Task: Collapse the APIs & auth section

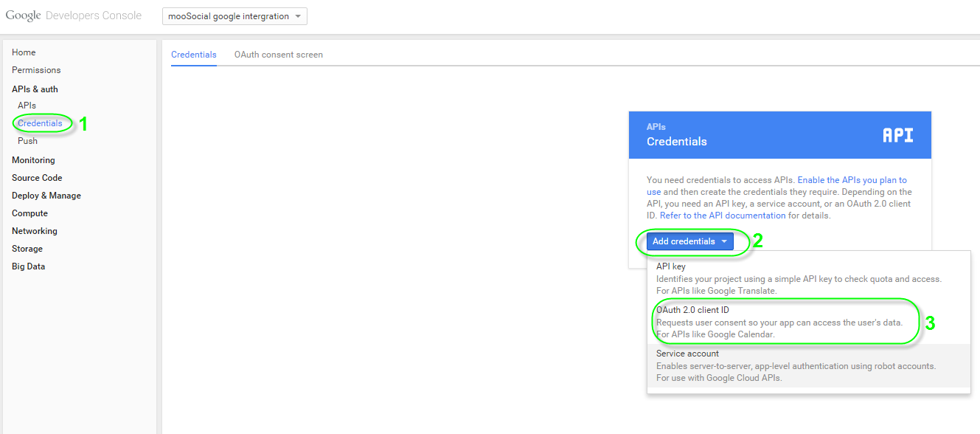Action: click(x=35, y=89)
